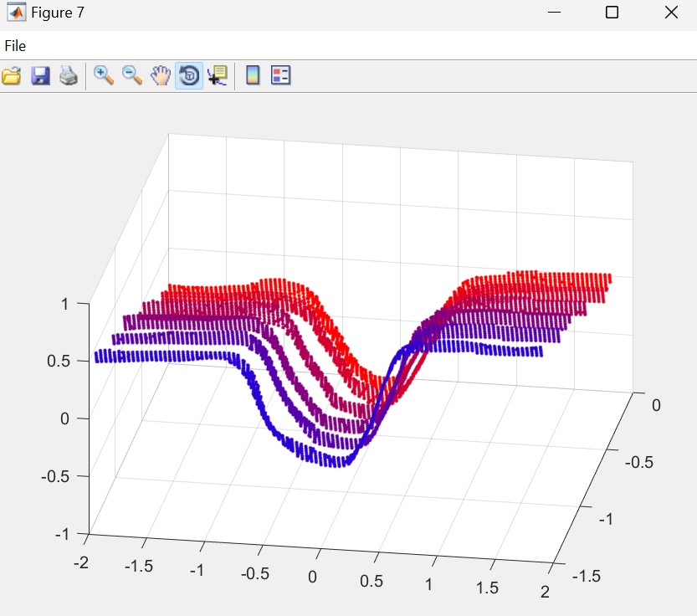Toggle the Zoom In magnifier tool
The height and width of the screenshot is (616, 697).
click(x=104, y=76)
